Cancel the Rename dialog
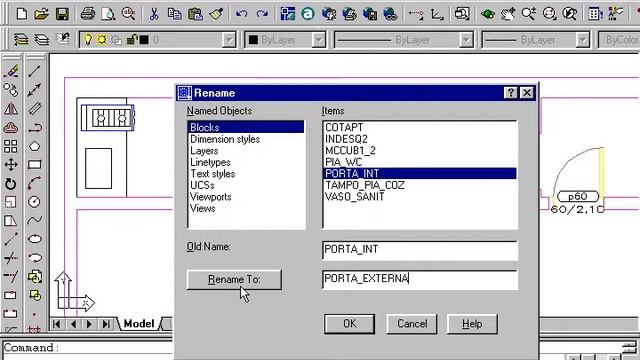 coord(412,324)
